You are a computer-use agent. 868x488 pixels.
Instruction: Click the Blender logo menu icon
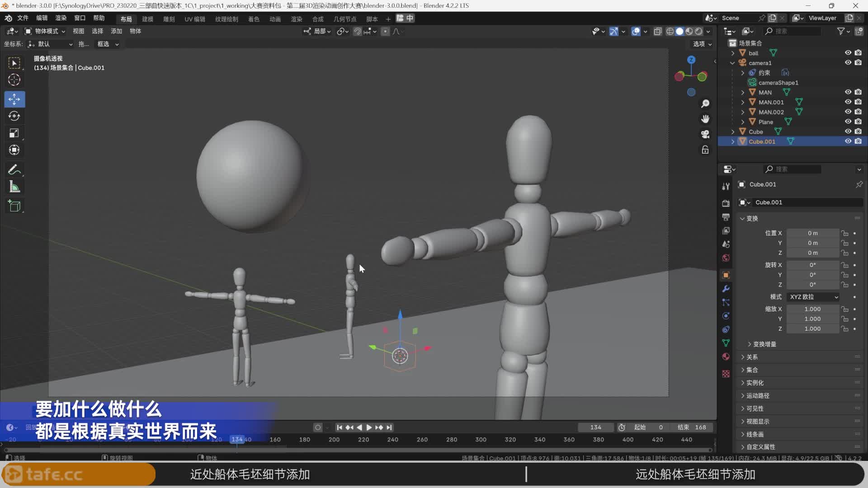(8, 18)
